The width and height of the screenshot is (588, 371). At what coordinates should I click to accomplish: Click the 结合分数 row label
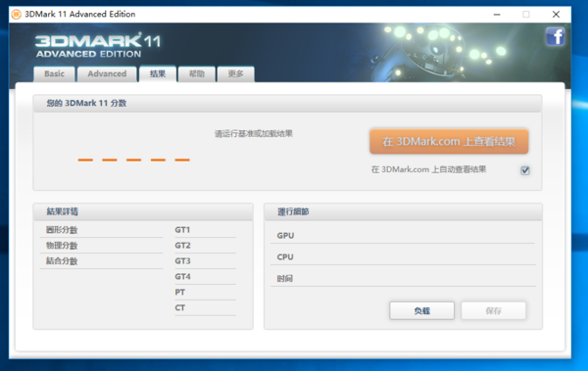62,260
